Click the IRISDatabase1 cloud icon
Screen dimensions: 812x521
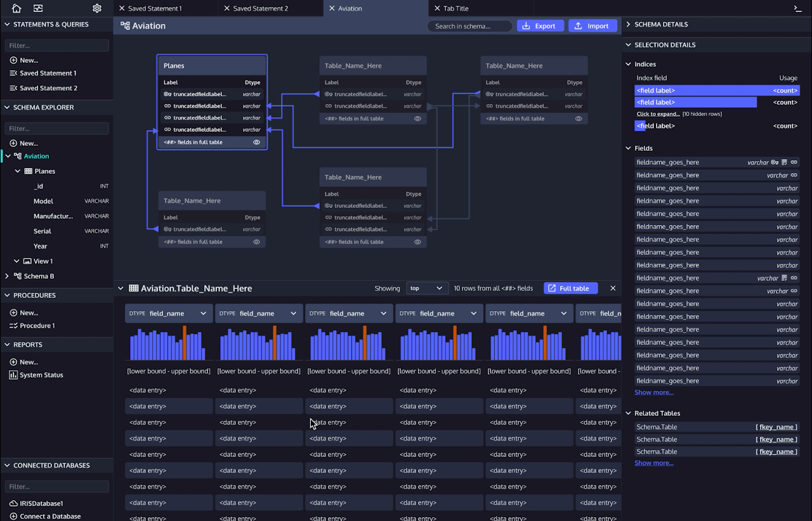tap(13, 503)
